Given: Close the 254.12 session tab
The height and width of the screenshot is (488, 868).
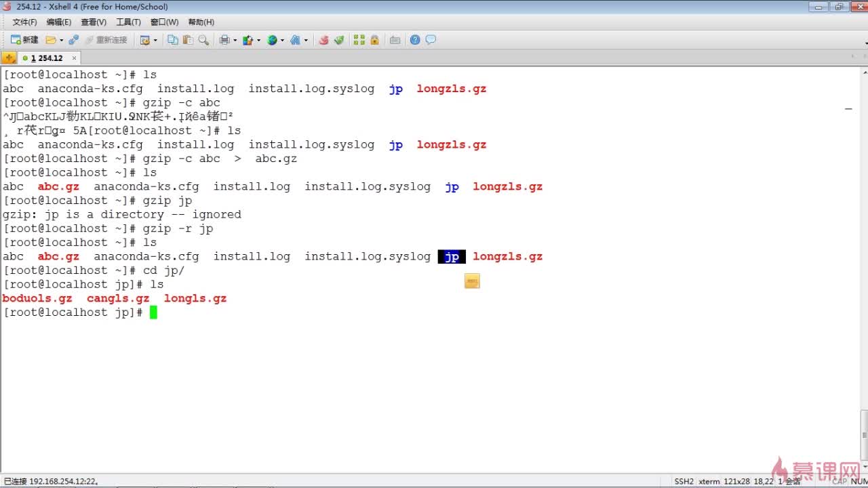Looking at the screenshot, I should tap(74, 58).
